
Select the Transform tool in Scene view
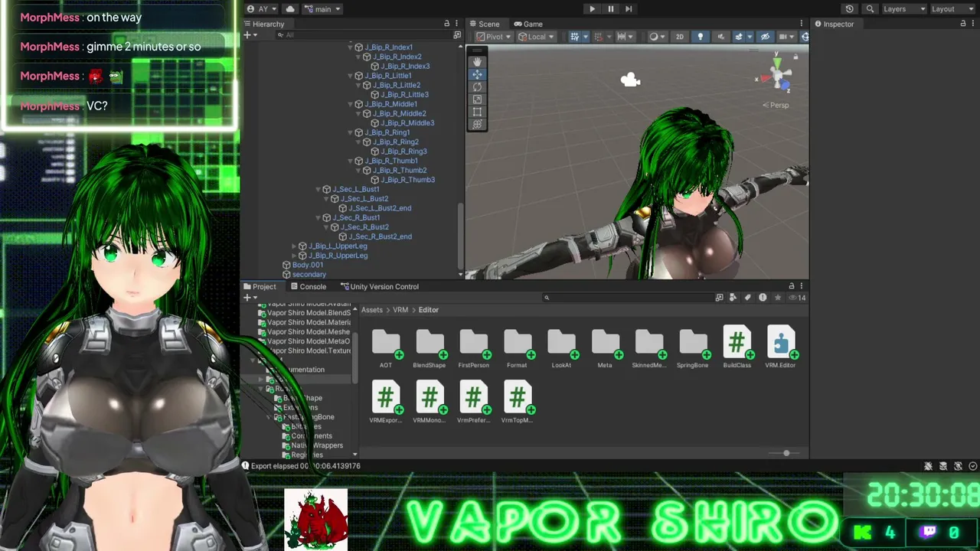pyautogui.click(x=477, y=124)
